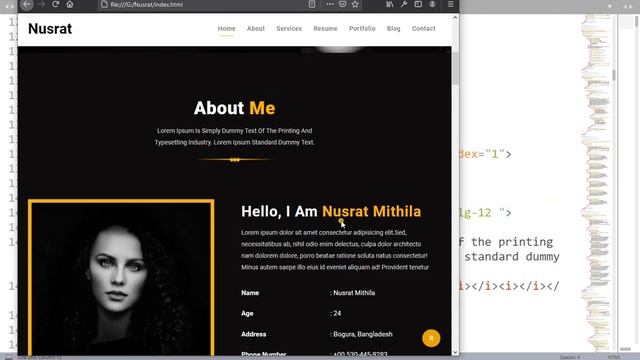Screen dimensions: 640x360
Task: Open the Firefox hamburger menu
Action: pos(451,4)
